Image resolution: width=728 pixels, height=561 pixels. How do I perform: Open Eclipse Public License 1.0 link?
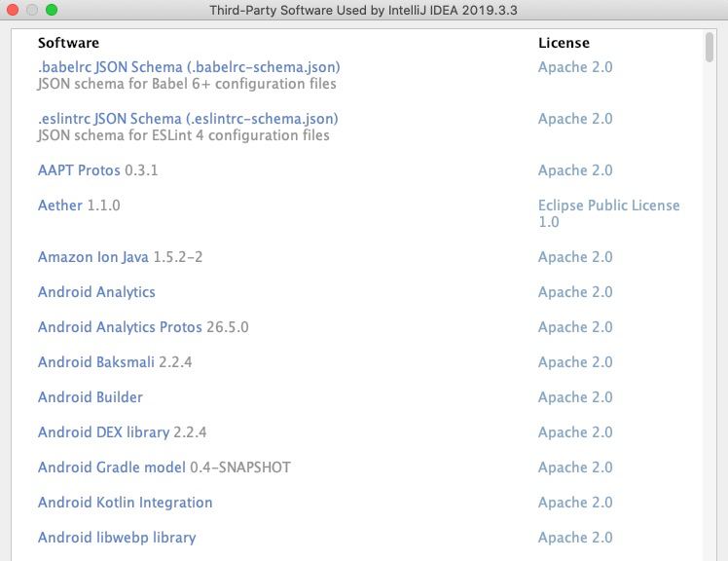[608, 213]
